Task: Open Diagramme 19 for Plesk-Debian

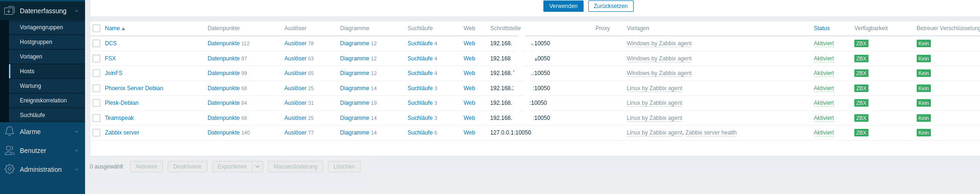Action: 354,103
